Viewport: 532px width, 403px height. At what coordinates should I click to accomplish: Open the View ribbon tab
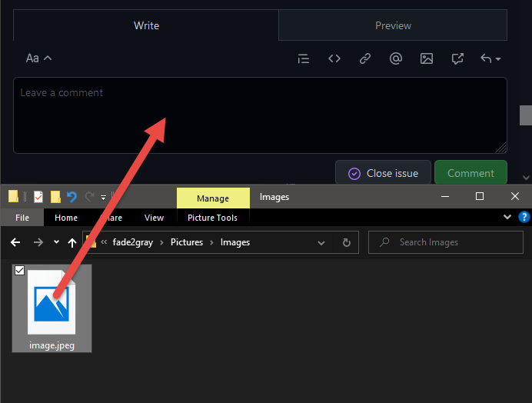click(x=154, y=218)
